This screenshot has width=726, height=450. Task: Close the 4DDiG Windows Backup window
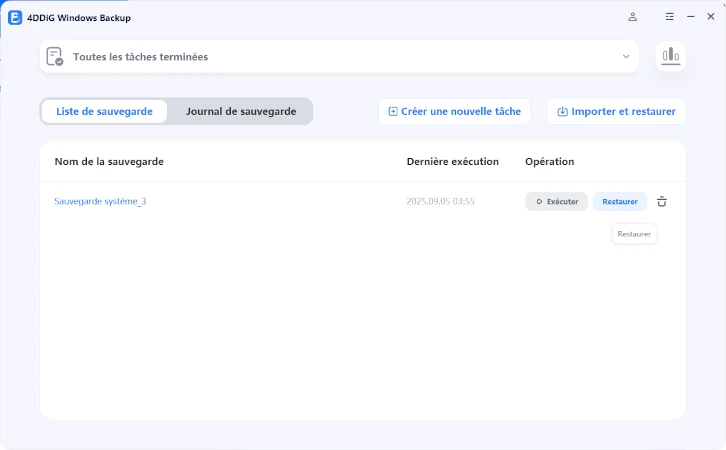coord(711,17)
